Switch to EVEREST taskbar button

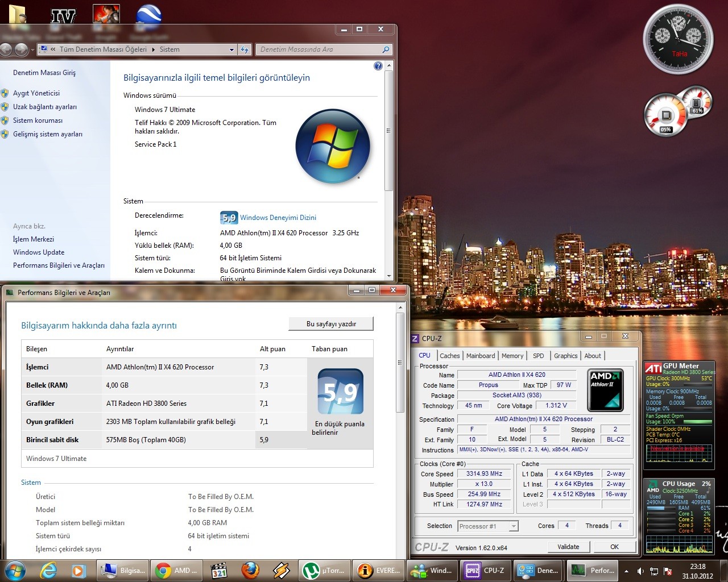tap(379, 570)
